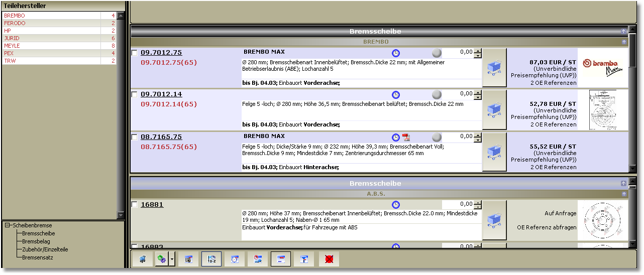Select JURID in the Teilehersteller list

coord(59,38)
